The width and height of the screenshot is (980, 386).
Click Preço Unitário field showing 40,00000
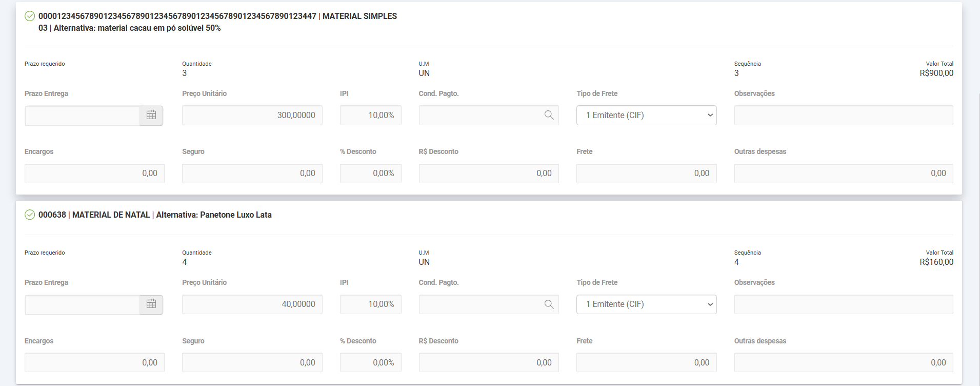point(252,304)
